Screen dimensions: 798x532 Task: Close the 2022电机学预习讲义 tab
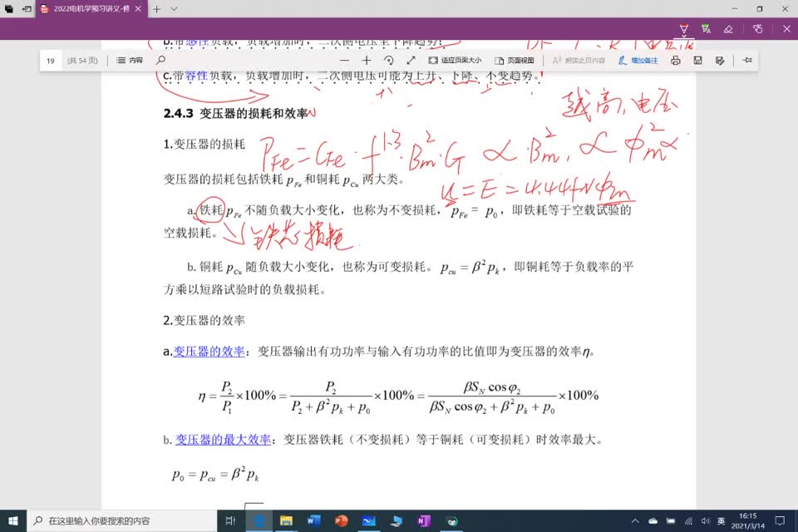[x=138, y=8]
